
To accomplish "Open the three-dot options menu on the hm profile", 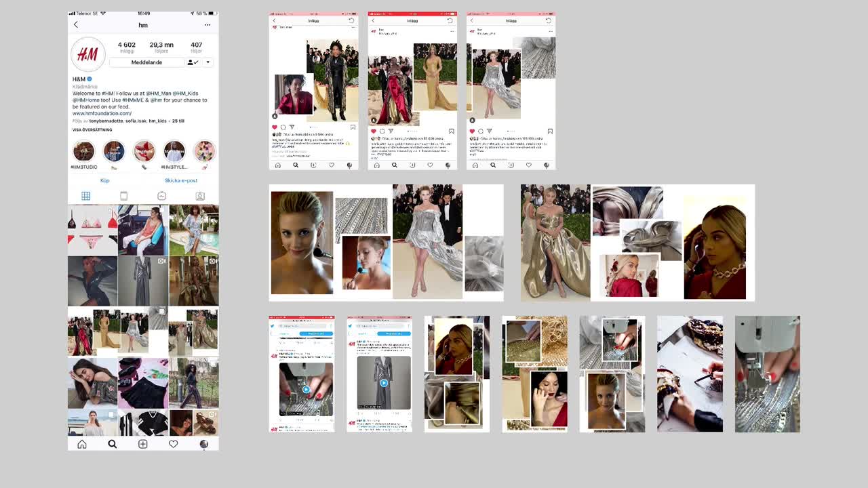I will [x=207, y=24].
